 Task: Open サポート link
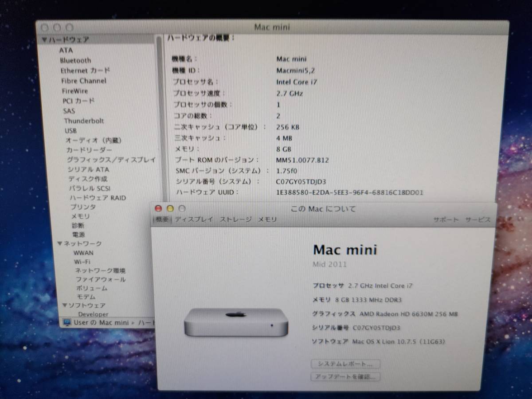click(x=446, y=220)
